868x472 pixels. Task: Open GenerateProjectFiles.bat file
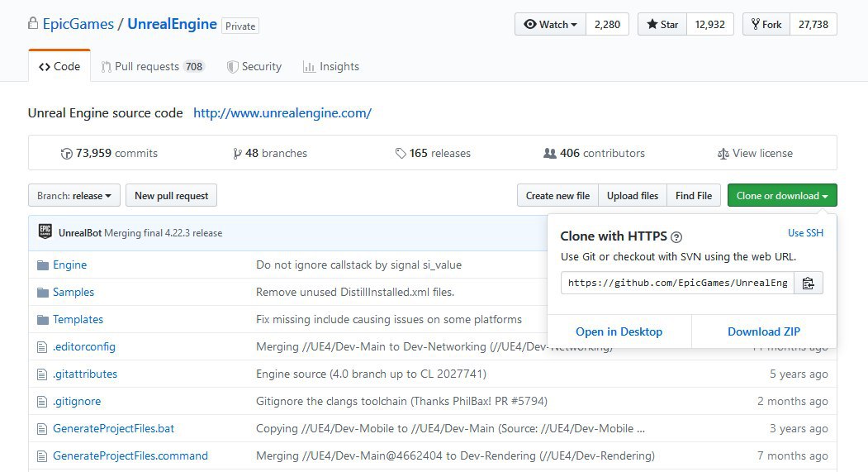(x=113, y=429)
